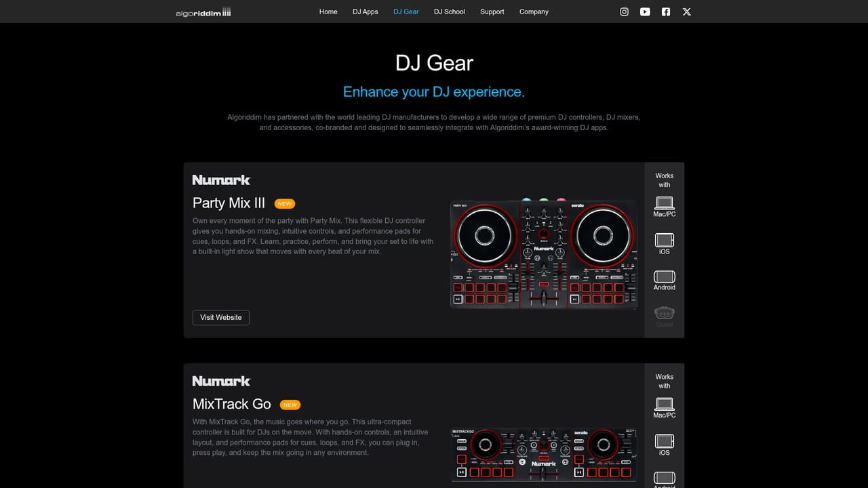The image size is (868, 488).
Task: Click Party Mix III controller image
Action: pyautogui.click(x=544, y=254)
